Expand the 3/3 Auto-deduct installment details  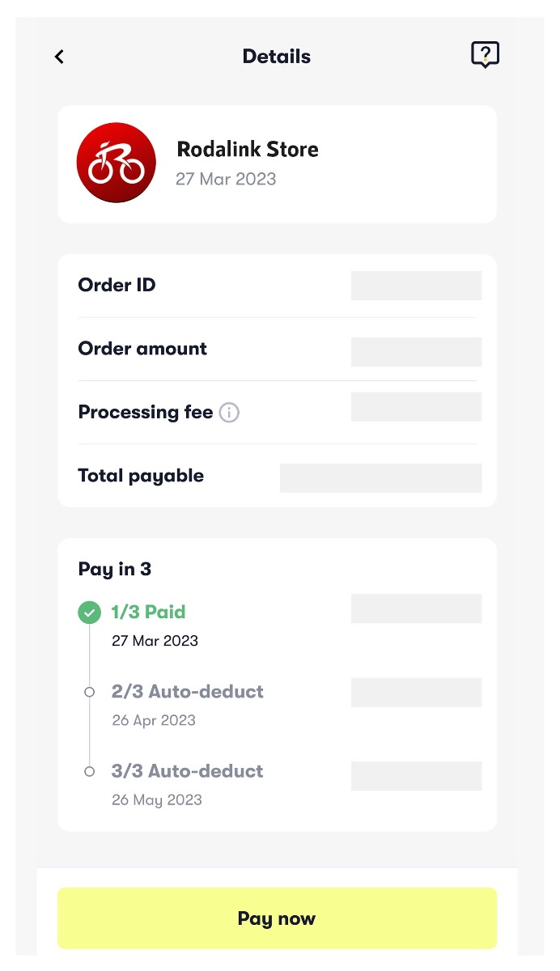(x=187, y=771)
